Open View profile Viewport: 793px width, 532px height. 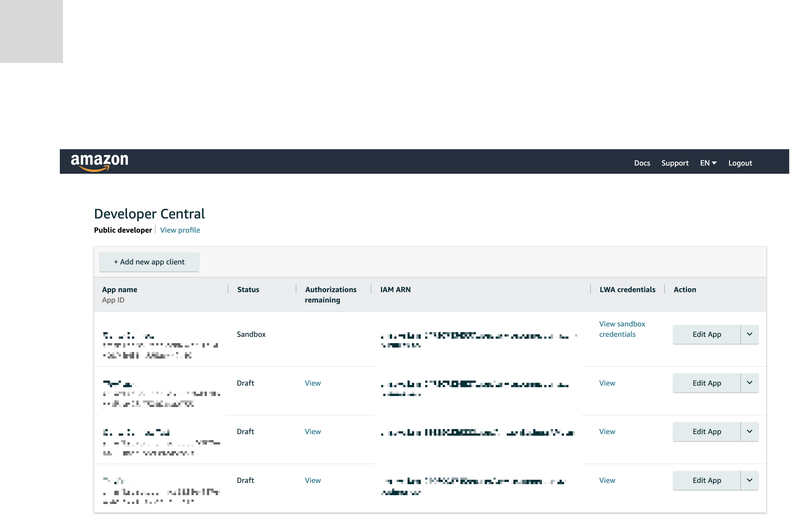pyautogui.click(x=180, y=230)
